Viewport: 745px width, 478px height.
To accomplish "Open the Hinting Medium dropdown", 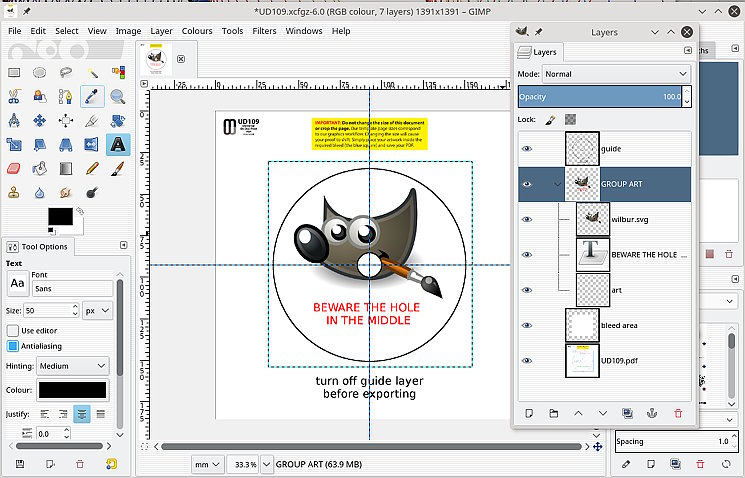I will (73, 366).
